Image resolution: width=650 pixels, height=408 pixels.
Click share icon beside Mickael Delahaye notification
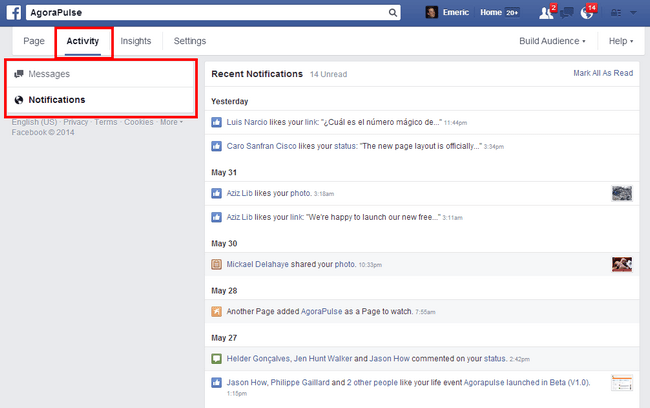click(216, 264)
